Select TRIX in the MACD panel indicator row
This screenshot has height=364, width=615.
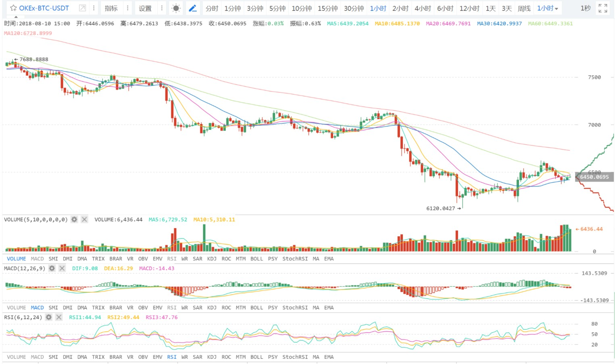pos(98,308)
